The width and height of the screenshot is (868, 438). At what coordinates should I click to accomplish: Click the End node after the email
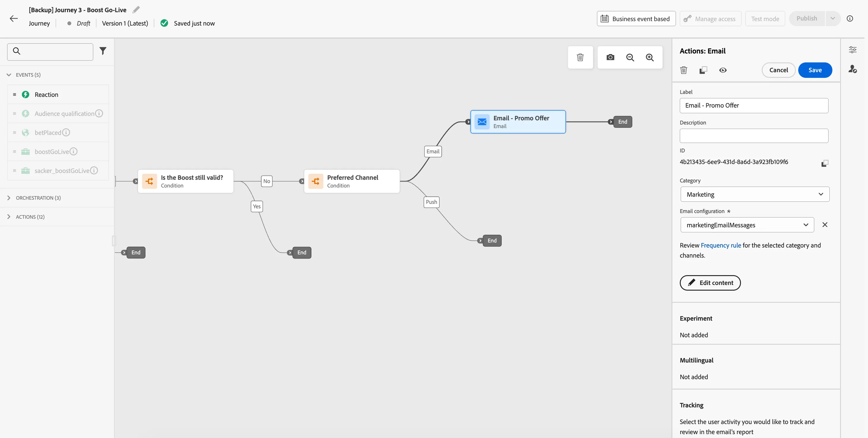tap(623, 122)
